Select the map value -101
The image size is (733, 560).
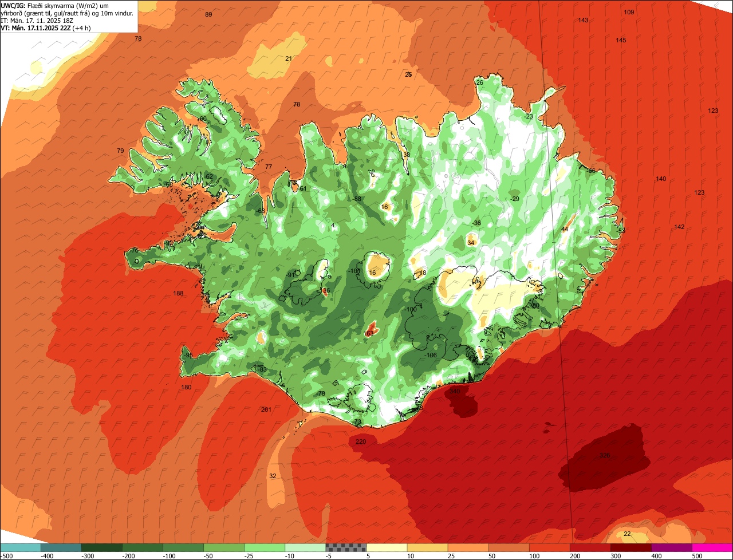pos(354,271)
